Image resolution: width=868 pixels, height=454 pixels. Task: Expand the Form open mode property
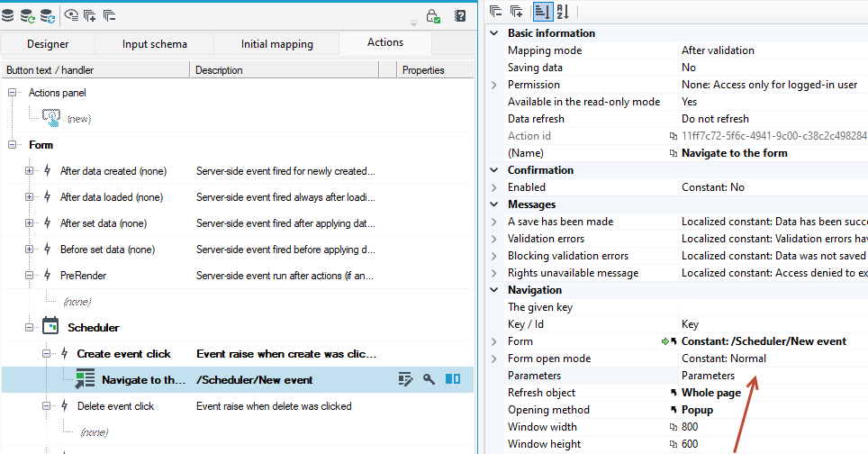493,359
